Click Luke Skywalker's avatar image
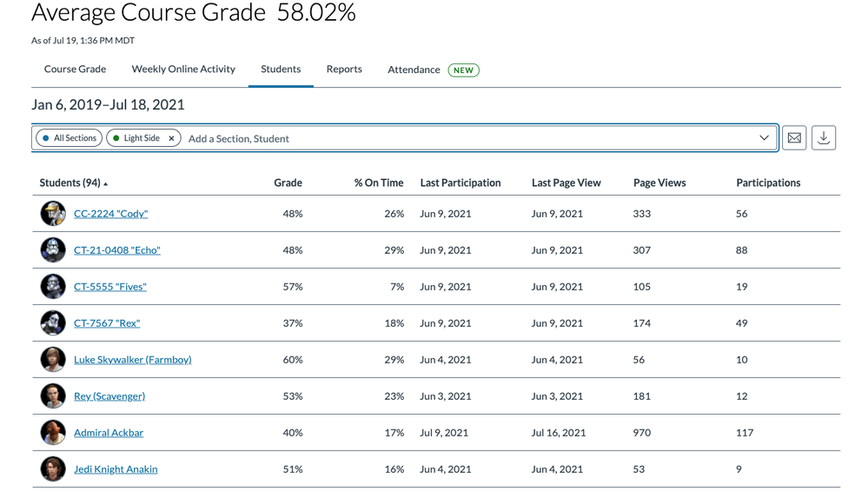 click(x=53, y=360)
